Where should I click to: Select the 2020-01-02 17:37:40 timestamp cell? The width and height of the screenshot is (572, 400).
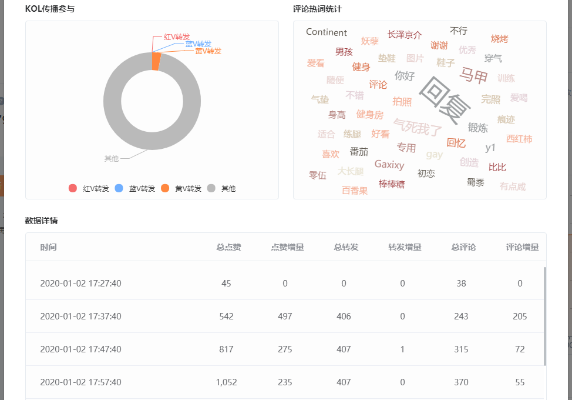point(81,316)
